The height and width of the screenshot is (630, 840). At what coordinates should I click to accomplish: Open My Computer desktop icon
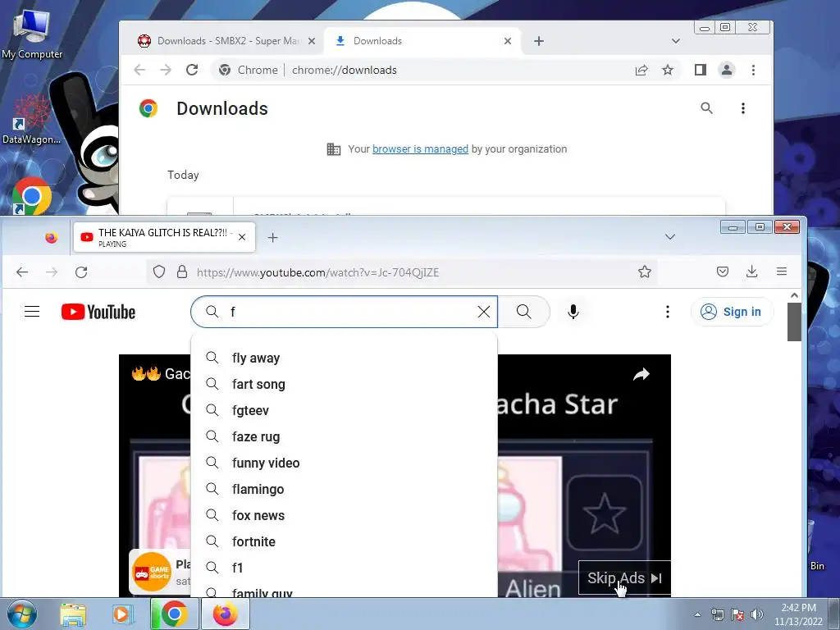coord(32,34)
